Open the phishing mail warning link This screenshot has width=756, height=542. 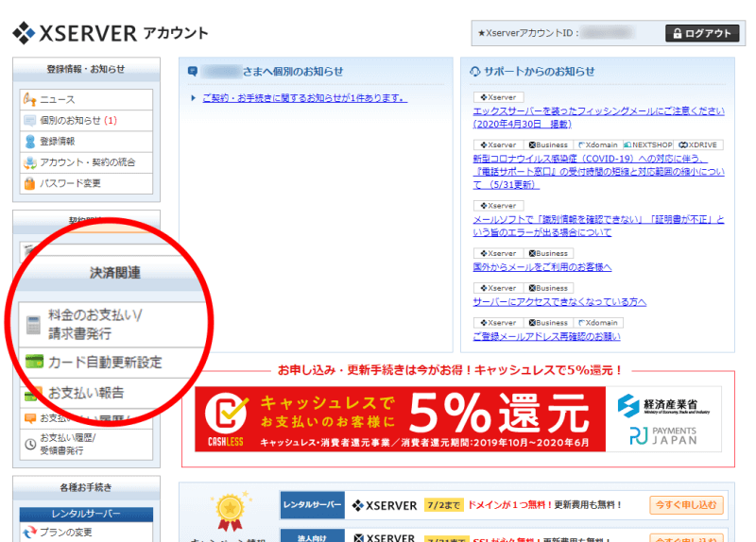598,117
